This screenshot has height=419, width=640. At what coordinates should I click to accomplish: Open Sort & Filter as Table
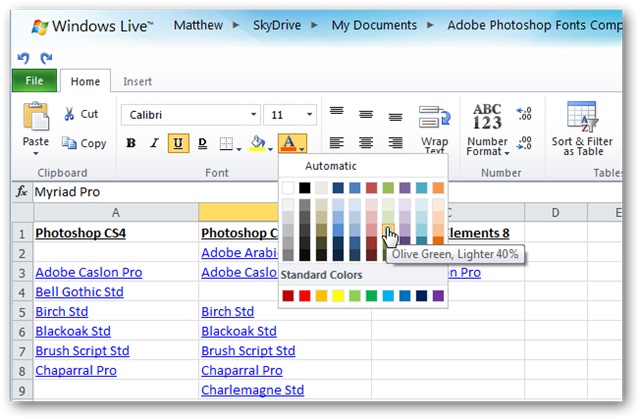pyautogui.click(x=582, y=129)
